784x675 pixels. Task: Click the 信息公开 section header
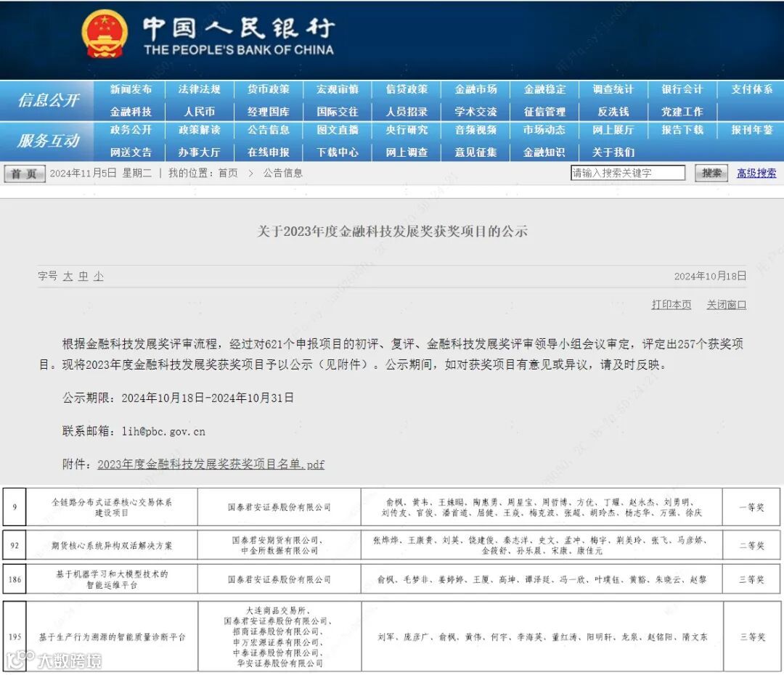tap(48, 100)
